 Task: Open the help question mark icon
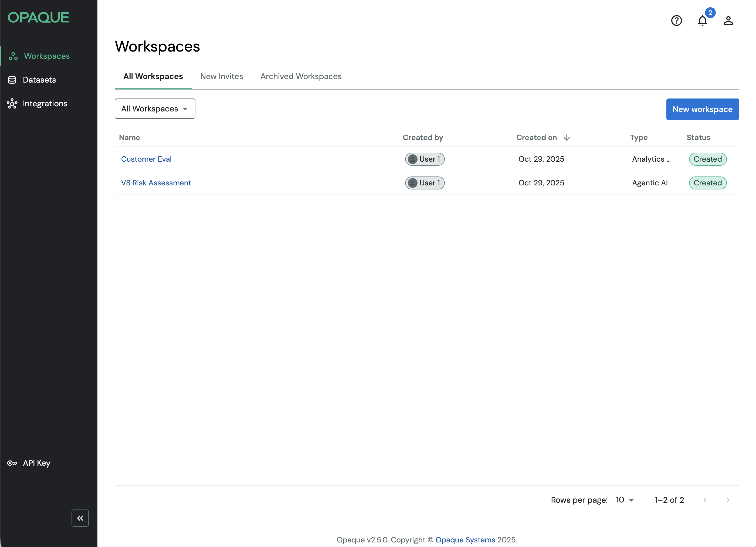point(676,21)
